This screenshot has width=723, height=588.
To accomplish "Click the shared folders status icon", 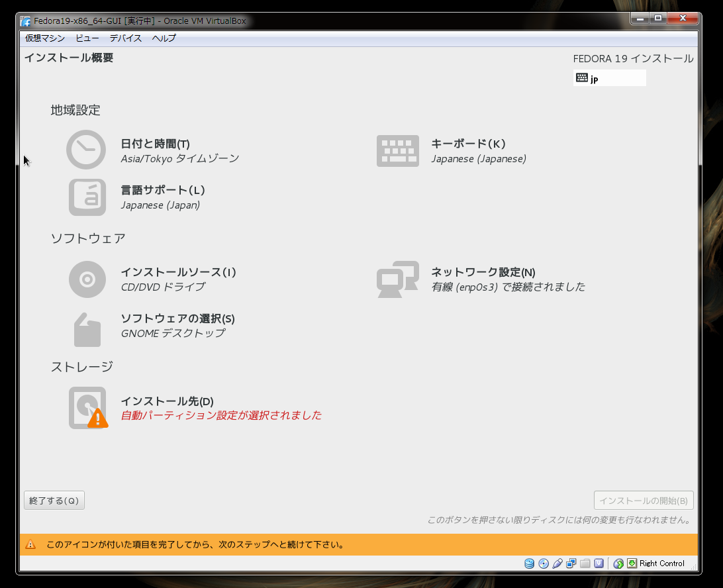I will (x=585, y=563).
